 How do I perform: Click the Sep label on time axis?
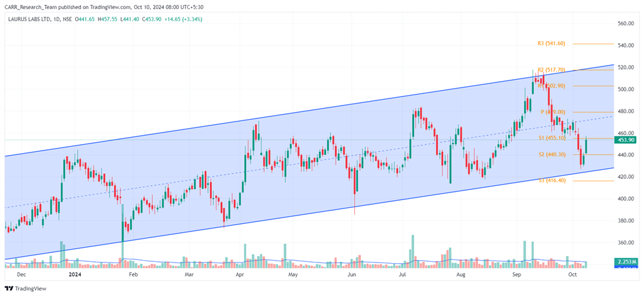point(516,274)
